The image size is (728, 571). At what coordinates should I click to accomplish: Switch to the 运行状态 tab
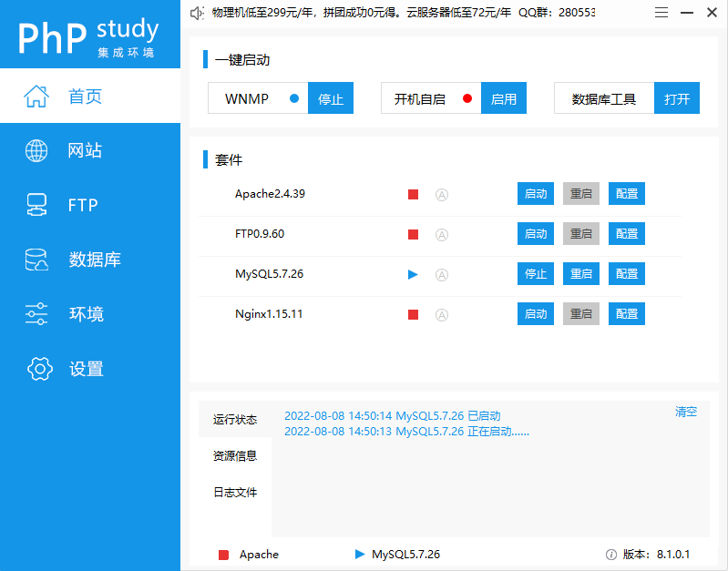tap(235, 419)
